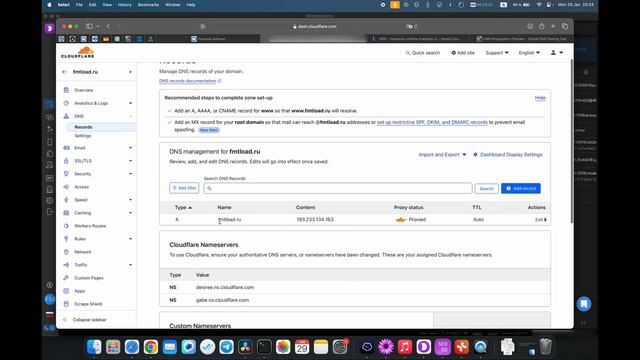Screen dimensions: 640x360
Task: Click the Search button for DNS records
Action: coord(487,189)
